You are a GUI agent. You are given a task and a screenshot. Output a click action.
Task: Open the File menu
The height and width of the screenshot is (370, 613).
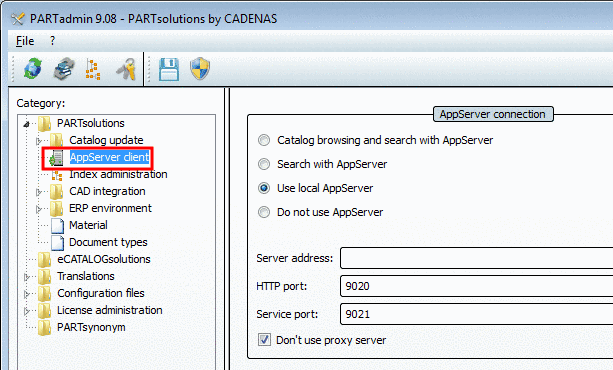click(x=25, y=41)
